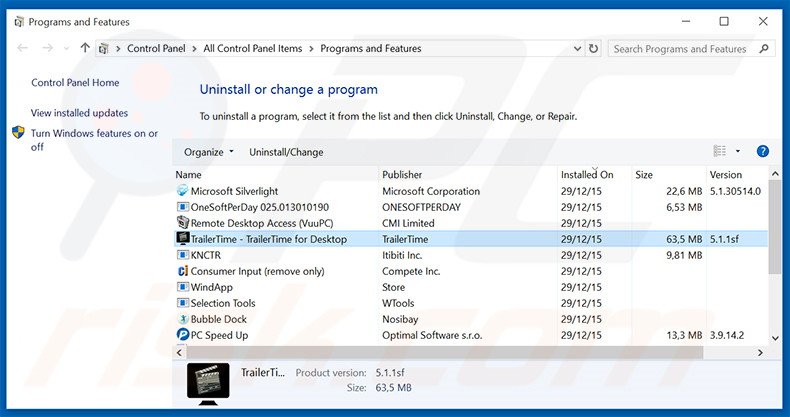The height and width of the screenshot is (417, 790).
Task: Open View installed updates link
Action: (x=79, y=113)
